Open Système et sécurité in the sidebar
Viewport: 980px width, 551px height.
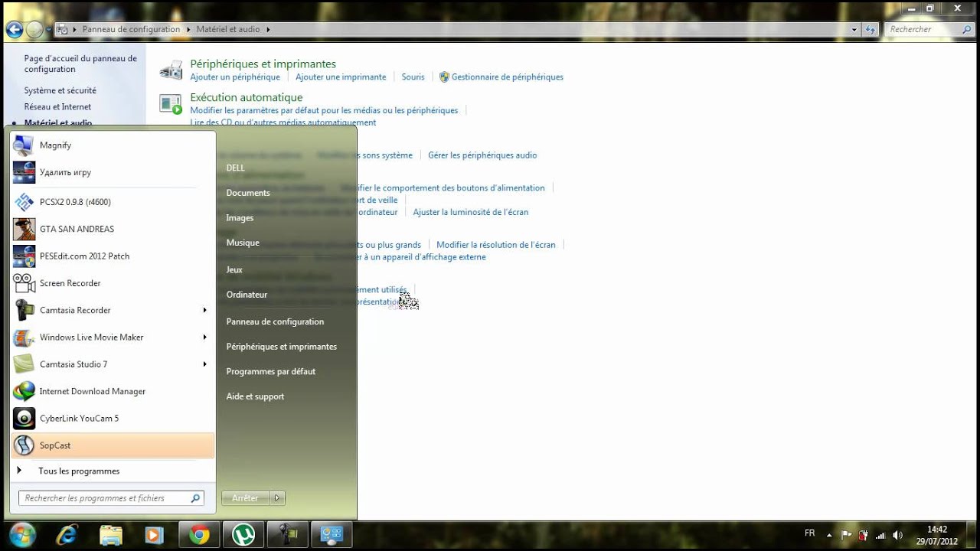click(60, 90)
